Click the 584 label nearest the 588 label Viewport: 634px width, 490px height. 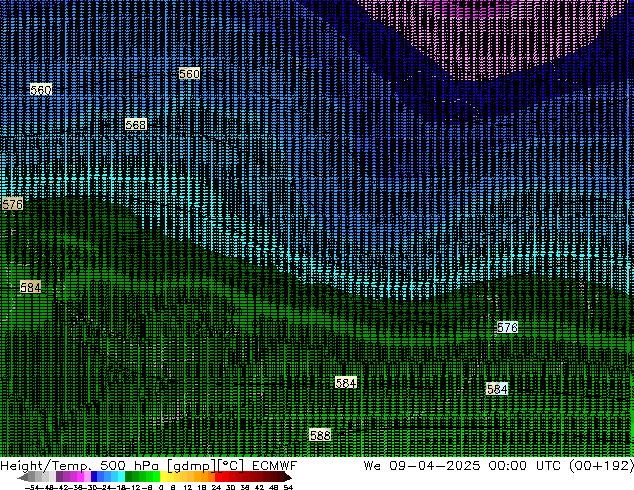point(346,382)
